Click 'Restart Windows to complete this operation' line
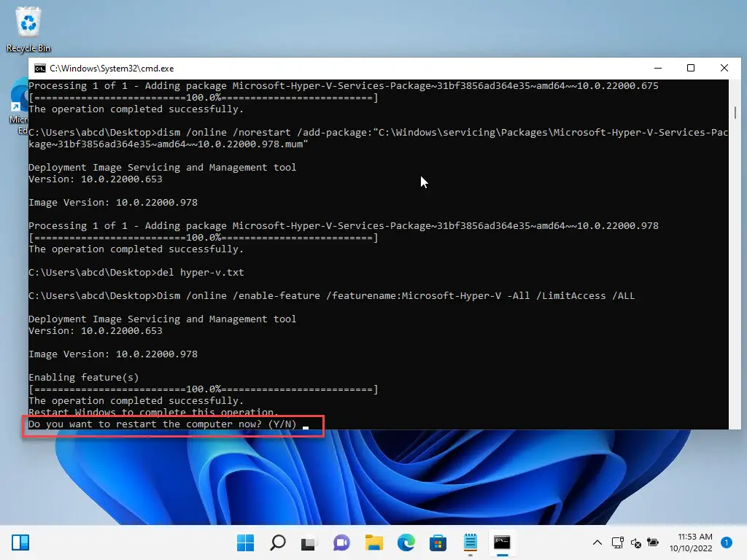747x560 pixels. tap(153, 413)
